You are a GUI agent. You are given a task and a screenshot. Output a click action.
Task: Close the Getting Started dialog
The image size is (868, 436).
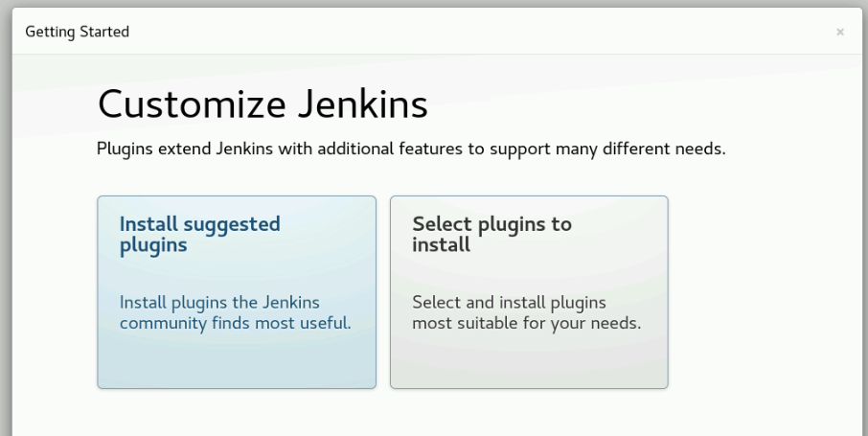click(840, 33)
